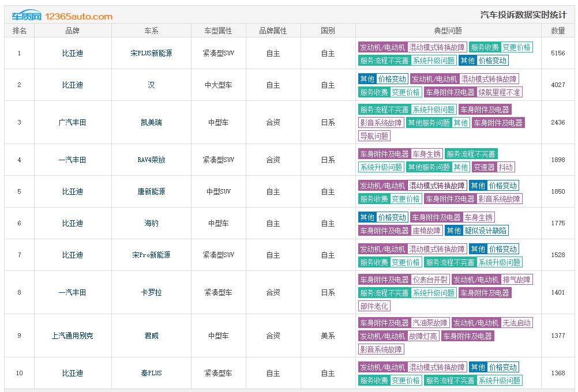Open the 君威 car series link
Image resolution: width=578 pixels, height=392 pixels.
coord(151,336)
